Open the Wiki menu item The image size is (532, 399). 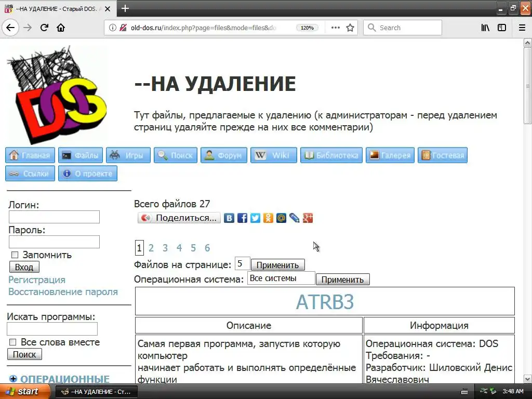click(x=274, y=155)
